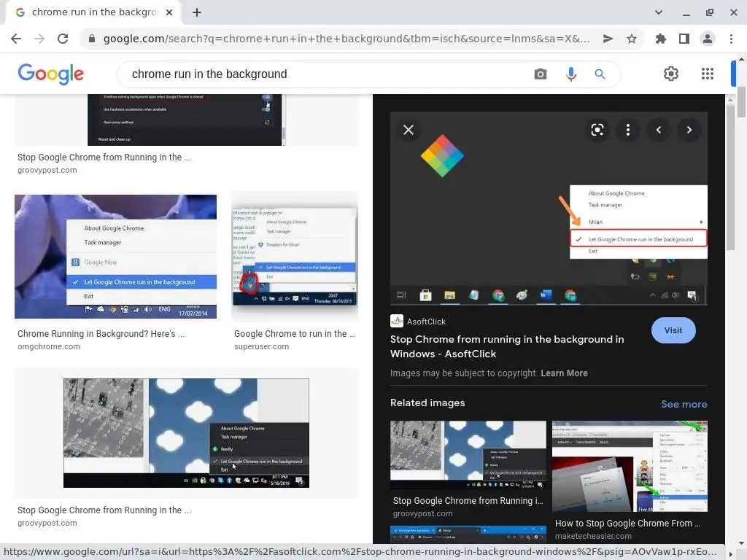Click the address bar URL
The height and width of the screenshot is (560, 747).
pyautogui.click(x=347, y=39)
